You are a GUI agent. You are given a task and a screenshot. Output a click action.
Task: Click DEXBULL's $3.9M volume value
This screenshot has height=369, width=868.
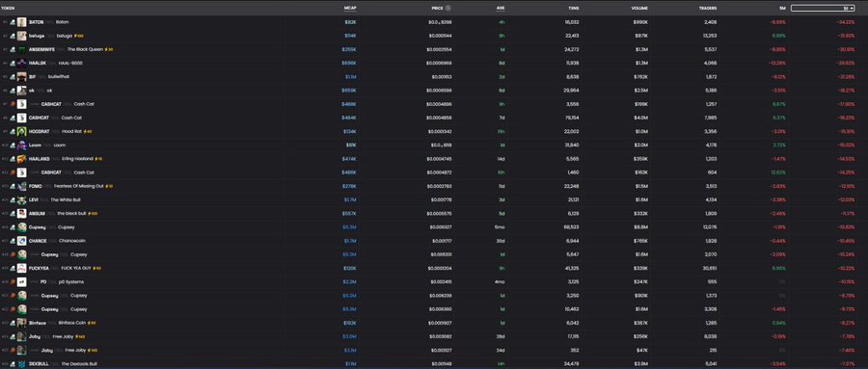point(640,364)
